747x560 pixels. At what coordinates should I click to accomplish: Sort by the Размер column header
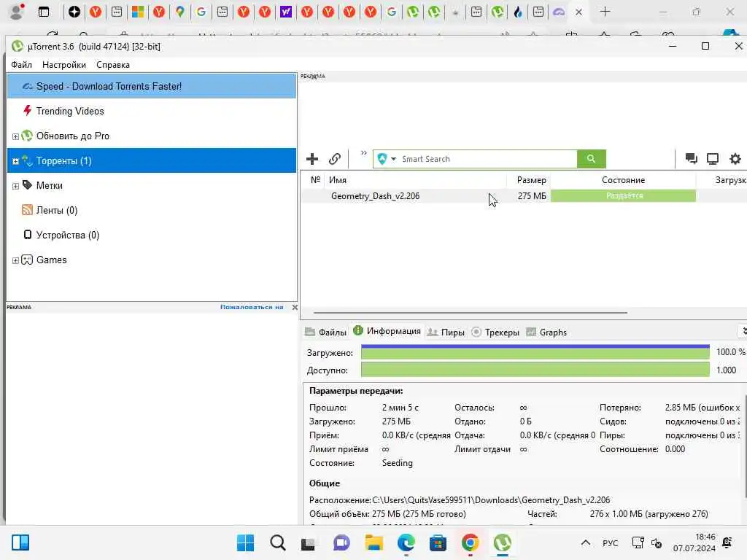[x=529, y=180]
